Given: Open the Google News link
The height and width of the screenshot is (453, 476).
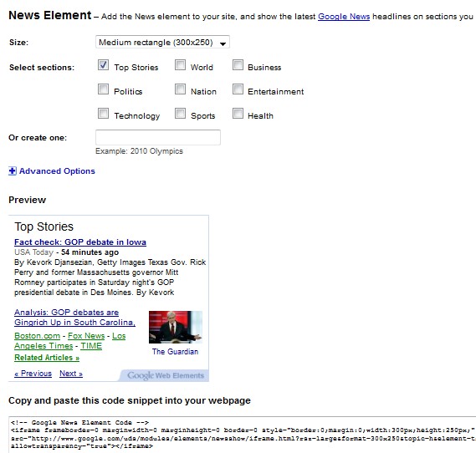Looking at the screenshot, I should coord(344,17).
